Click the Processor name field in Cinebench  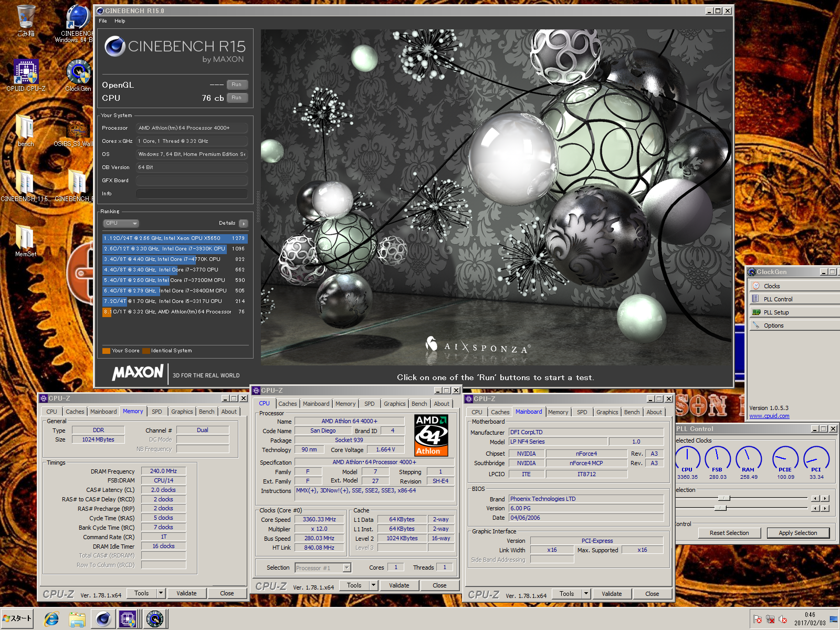192,128
